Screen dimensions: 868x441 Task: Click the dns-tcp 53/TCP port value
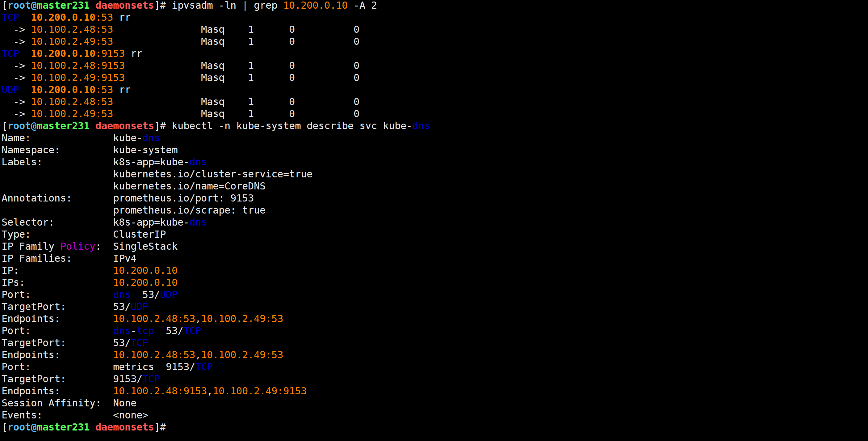pyautogui.click(x=157, y=331)
